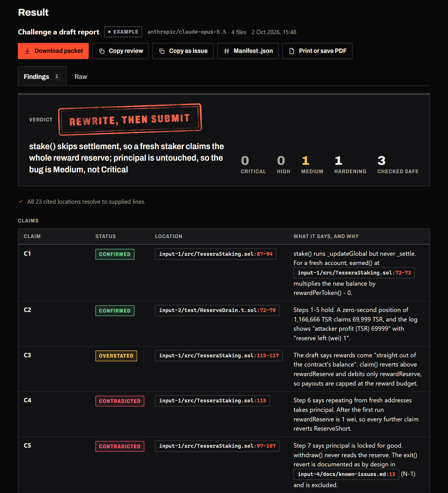Open inline reference known-issues.md:13
This screenshot has height=493, width=448.
[346, 474]
